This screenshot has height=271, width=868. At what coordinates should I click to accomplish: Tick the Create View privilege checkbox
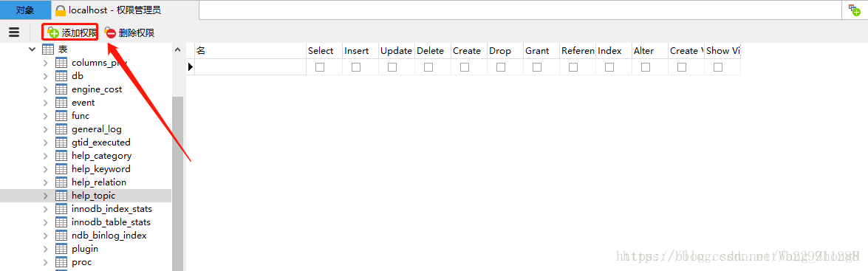pyautogui.click(x=682, y=67)
